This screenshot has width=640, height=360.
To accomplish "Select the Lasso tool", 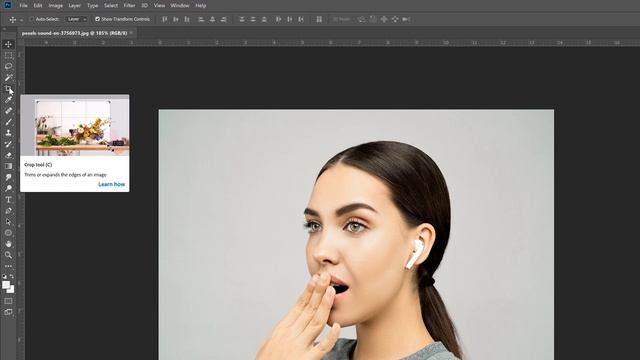I will click(8, 66).
